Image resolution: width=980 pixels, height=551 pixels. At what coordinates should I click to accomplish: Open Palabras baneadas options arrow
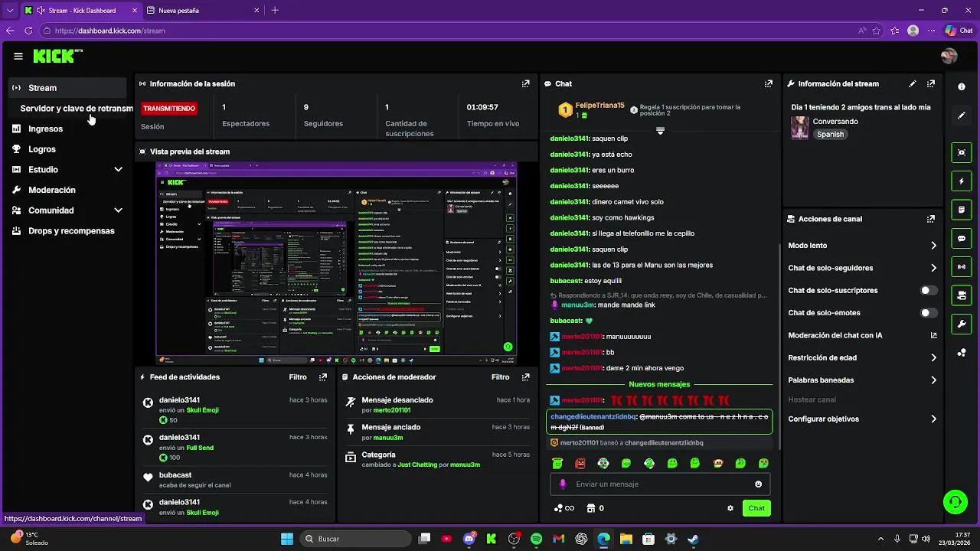click(x=933, y=380)
